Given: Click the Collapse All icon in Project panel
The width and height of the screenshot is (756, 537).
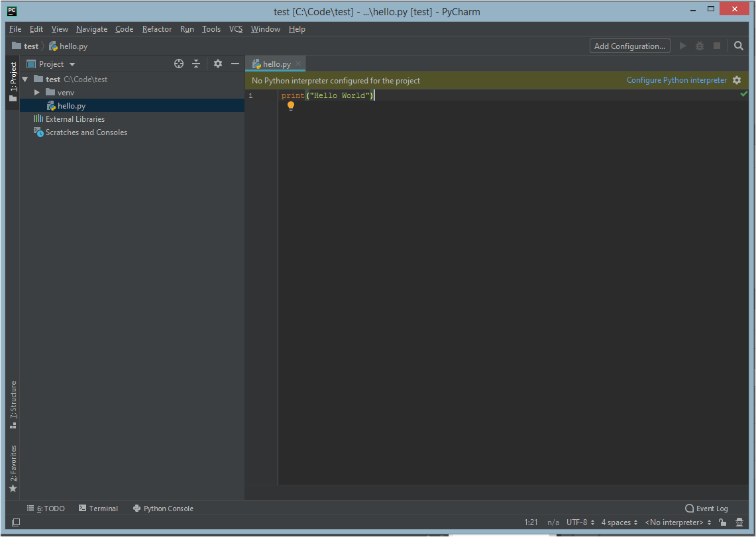Looking at the screenshot, I should click(x=196, y=63).
